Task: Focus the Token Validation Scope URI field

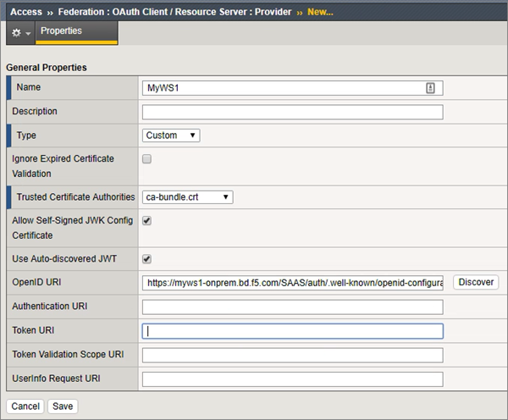Action: pos(292,355)
